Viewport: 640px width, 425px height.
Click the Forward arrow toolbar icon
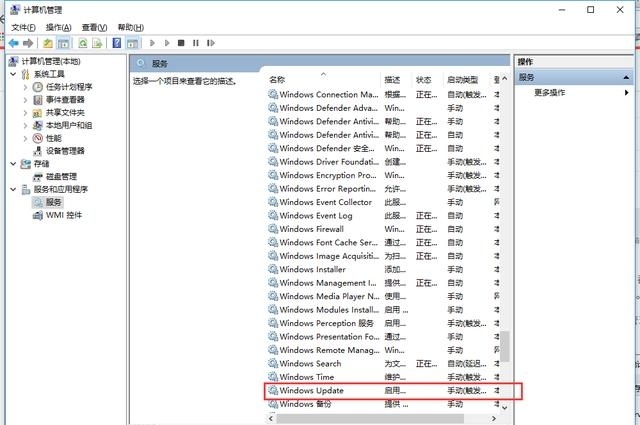(x=28, y=43)
